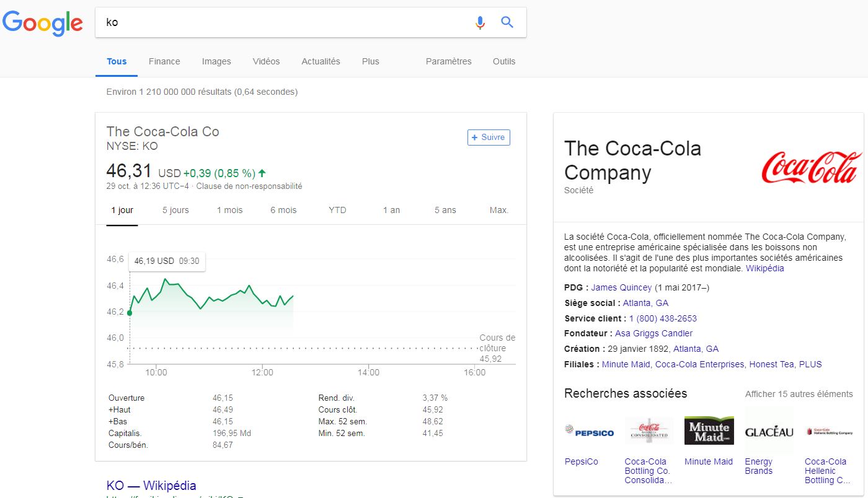This screenshot has height=498, width=868.
Task: Open the James Quincey link
Action: click(621, 287)
